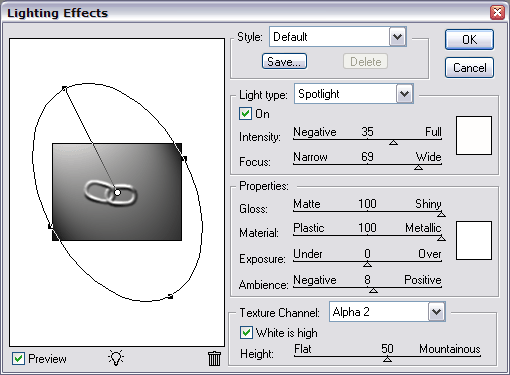Click the right-side ellipse handle in preview
This screenshot has width=510, height=375.
click(x=184, y=159)
